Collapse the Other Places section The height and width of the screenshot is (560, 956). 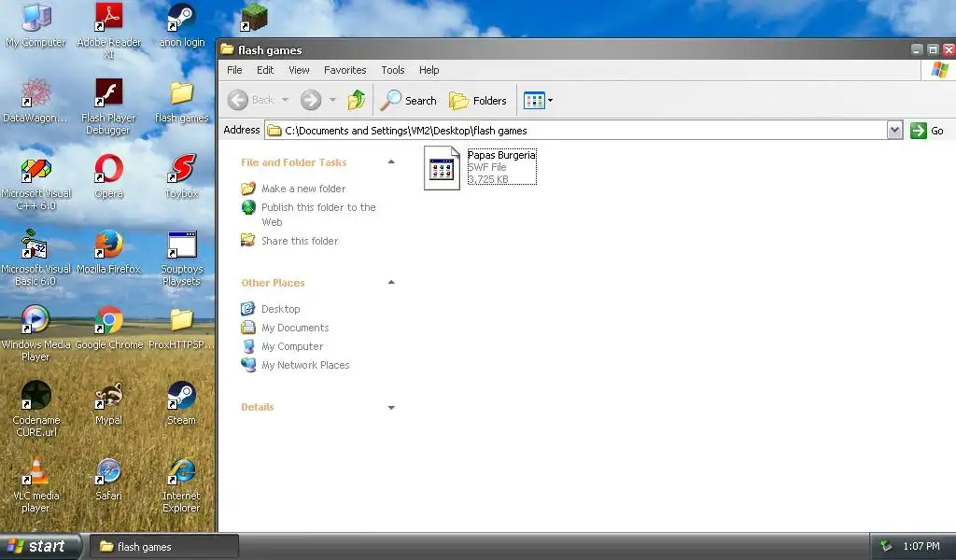point(391,282)
